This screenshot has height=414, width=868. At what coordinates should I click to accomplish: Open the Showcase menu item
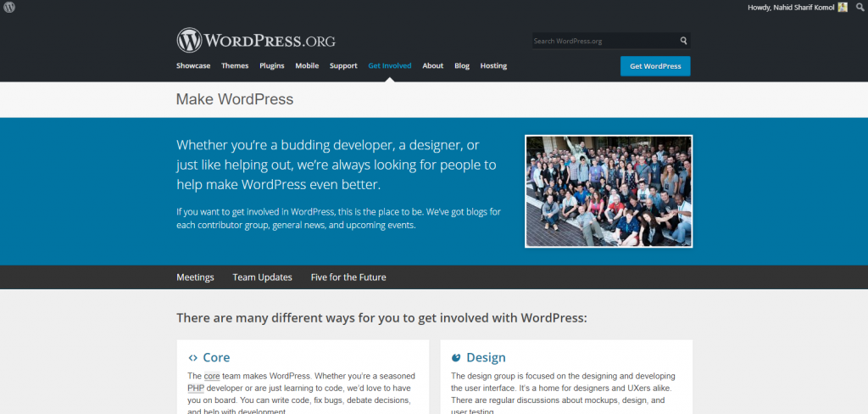(x=193, y=65)
